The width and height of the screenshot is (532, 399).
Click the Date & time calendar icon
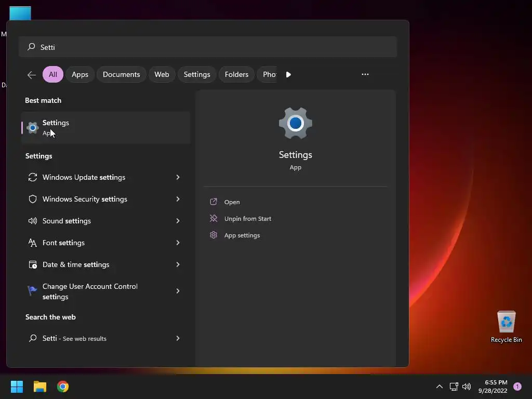33,264
